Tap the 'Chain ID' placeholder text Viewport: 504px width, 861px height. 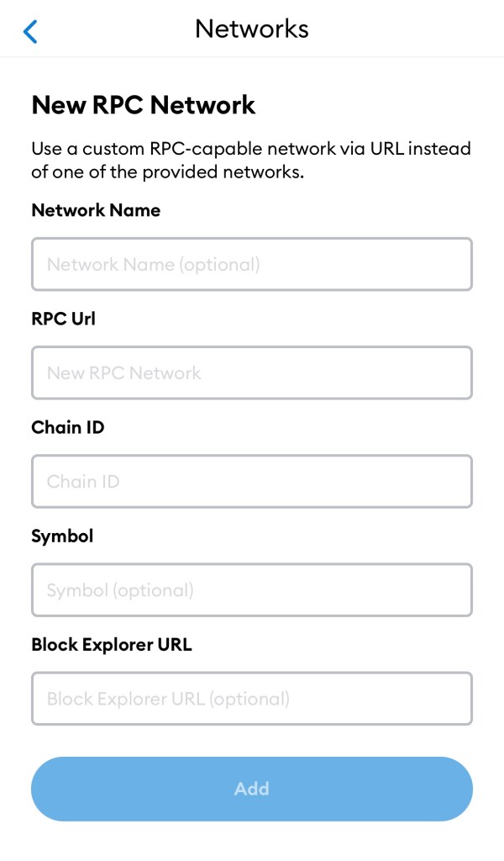point(83,481)
